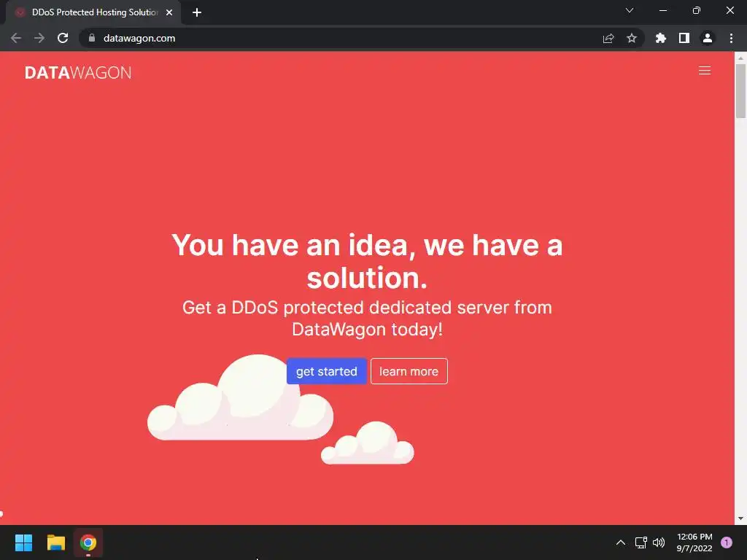
Task: Click the page vertical scrollbar thumb
Action: pos(740,90)
